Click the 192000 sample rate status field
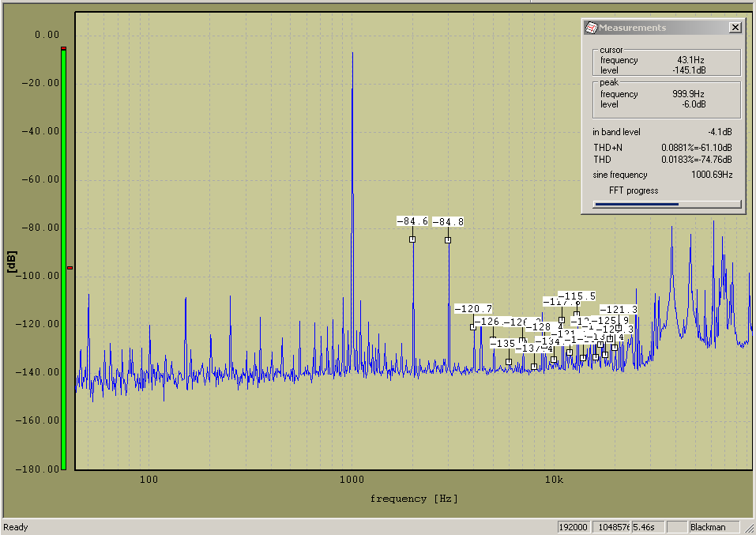 click(x=573, y=527)
